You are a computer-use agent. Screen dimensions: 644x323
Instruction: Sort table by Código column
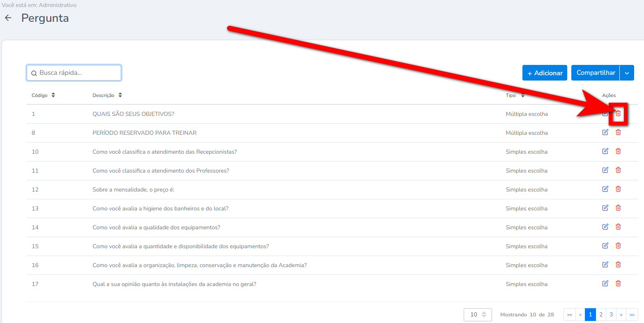point(53,95)
